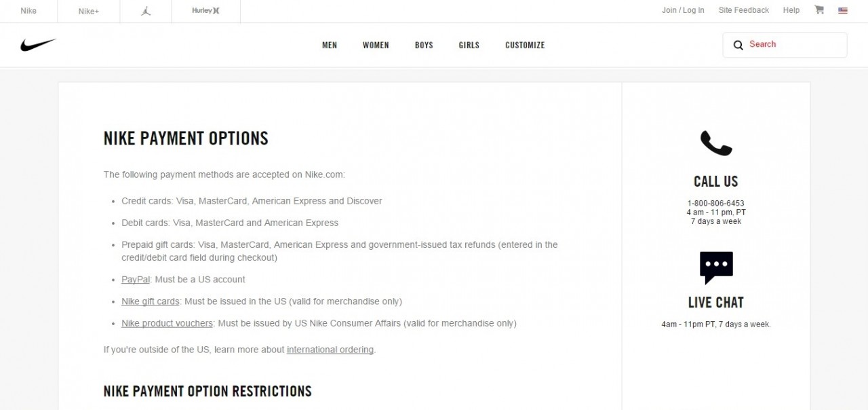868x410 pixels.
Task: Click the search magnifying glass icon
Action: point(738,45)
